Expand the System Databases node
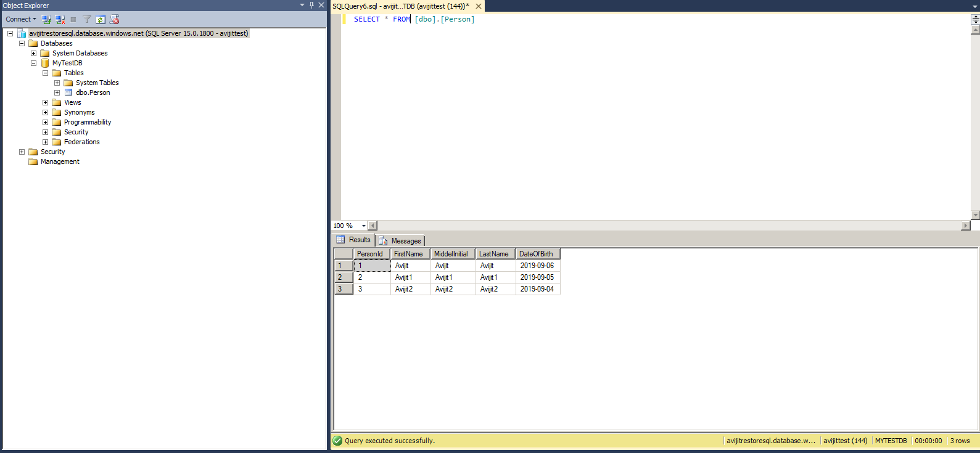The height and width of the screenshot is (453, 980). 33,53
